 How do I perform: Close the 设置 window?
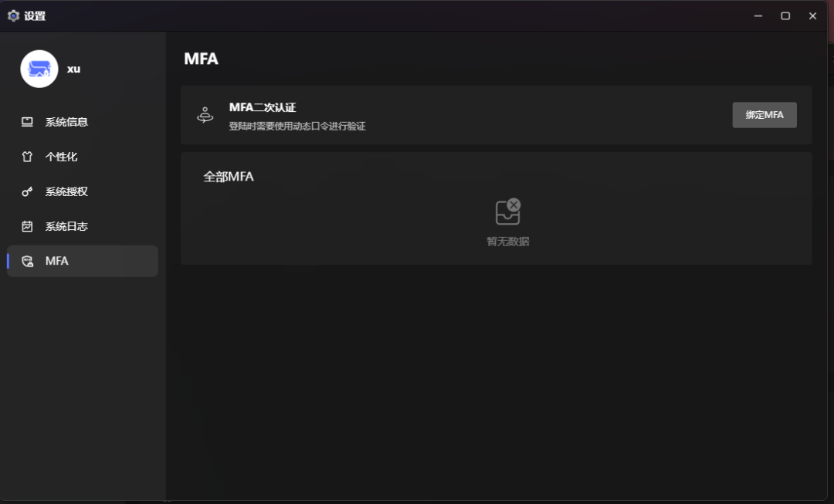click(812, 15)
